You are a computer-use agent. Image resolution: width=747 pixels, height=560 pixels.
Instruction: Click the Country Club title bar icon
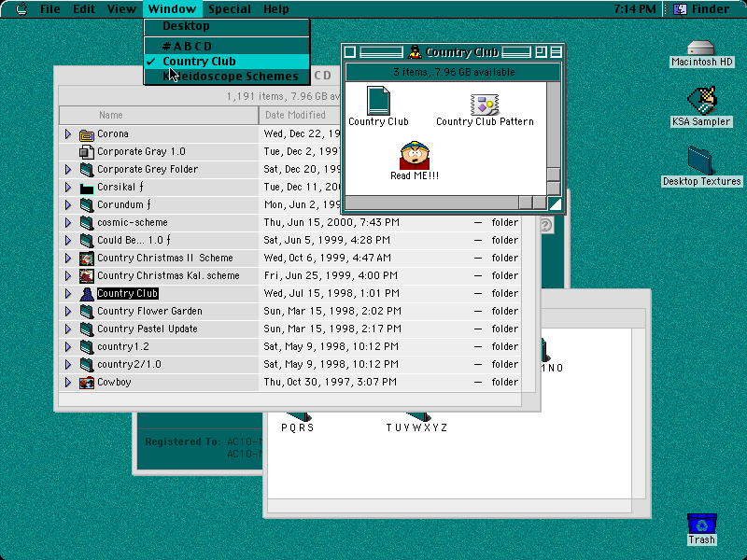(x=415, y=52)
